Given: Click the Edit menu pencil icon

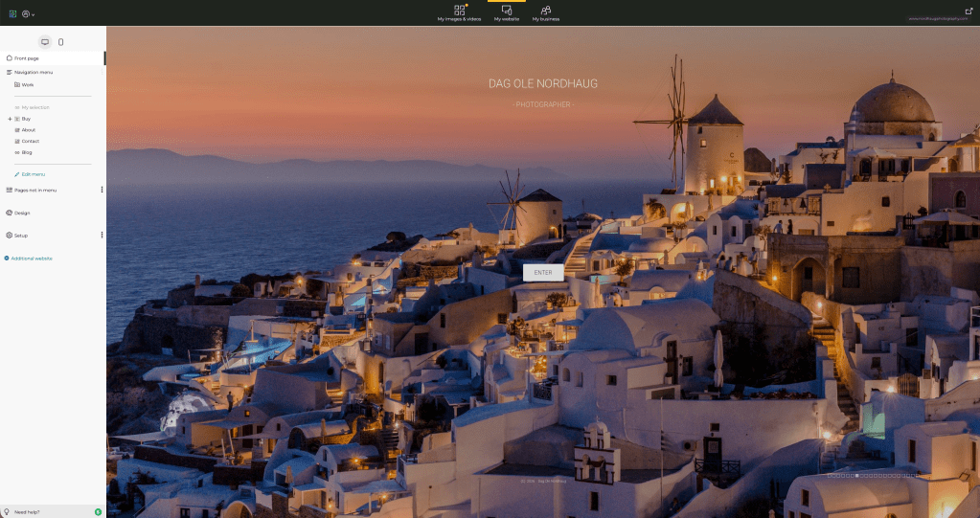Looking at the screenshot, I should (x=17, y=174).
